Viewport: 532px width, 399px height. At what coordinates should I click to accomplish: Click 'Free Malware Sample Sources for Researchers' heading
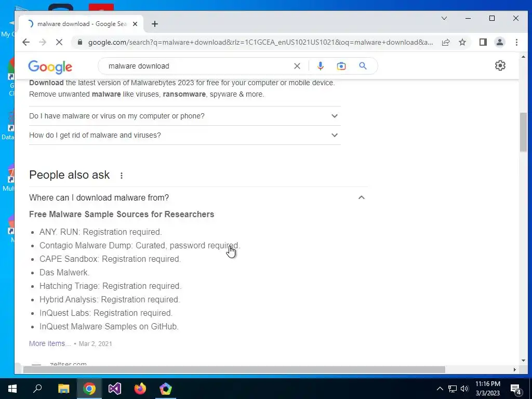click(122, 215)
